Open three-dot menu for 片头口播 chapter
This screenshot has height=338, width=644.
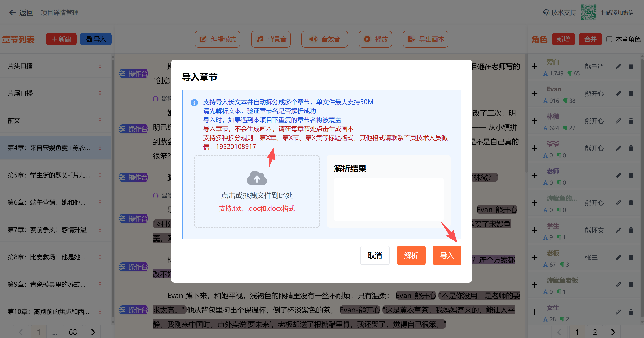click(100, 66)
